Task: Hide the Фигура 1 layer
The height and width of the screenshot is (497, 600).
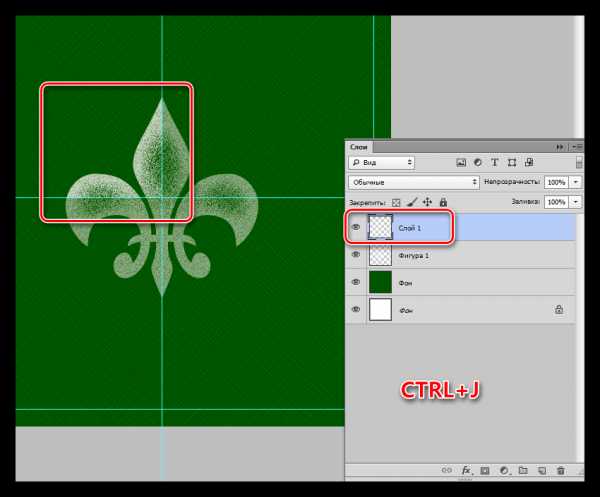Action: point(356,256)
